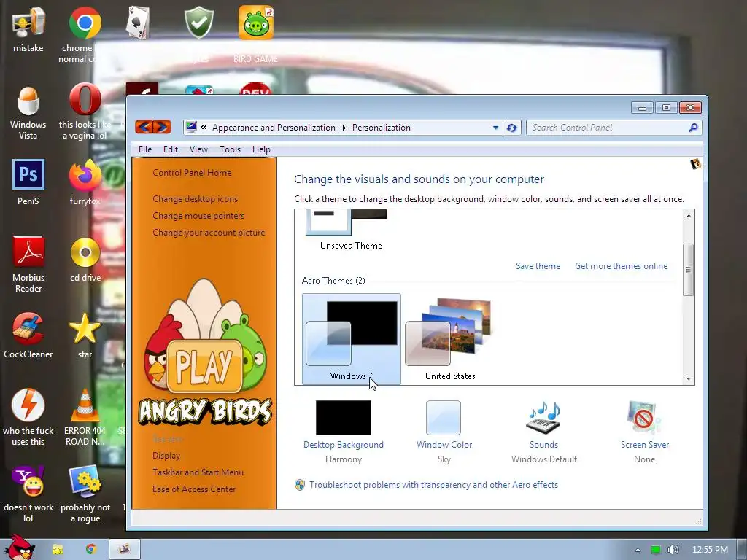
Task: Open Ease of Access Center link
Action: coord(194,489)
